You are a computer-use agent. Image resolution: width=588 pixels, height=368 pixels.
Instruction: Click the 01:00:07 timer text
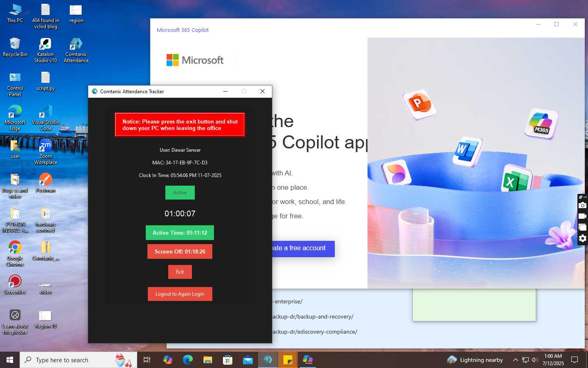point(180,213)
